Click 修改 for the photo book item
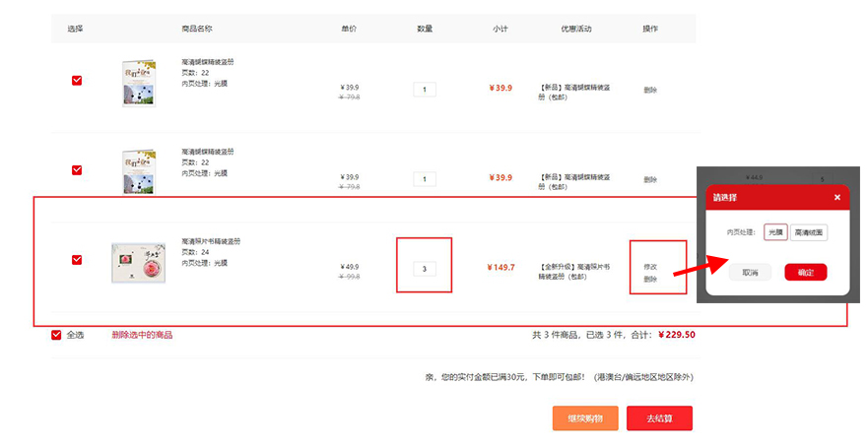The width and height of the screenshot is (868, 448). 650,267
